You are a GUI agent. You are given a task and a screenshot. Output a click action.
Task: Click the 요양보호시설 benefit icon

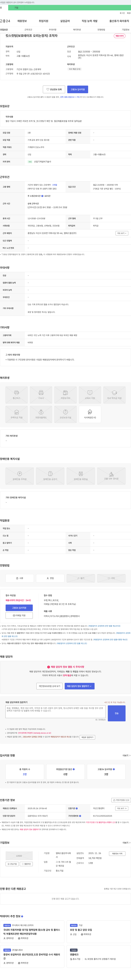click(65, 414)
